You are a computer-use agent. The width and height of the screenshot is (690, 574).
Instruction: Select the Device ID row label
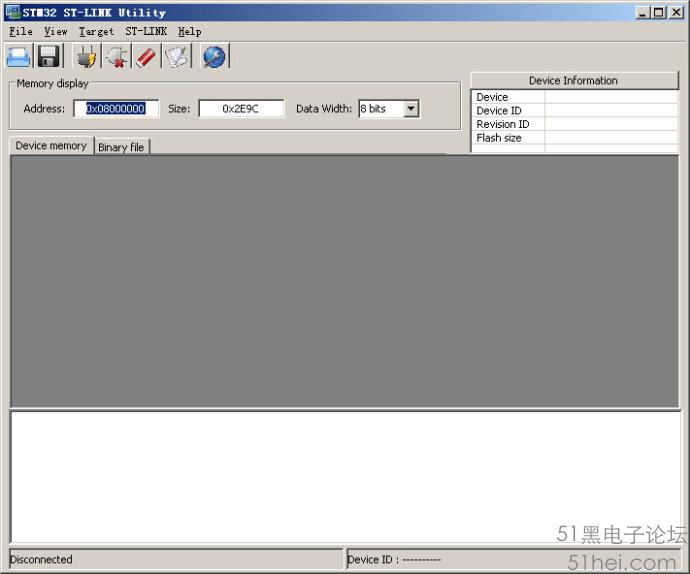click(499, 110)
